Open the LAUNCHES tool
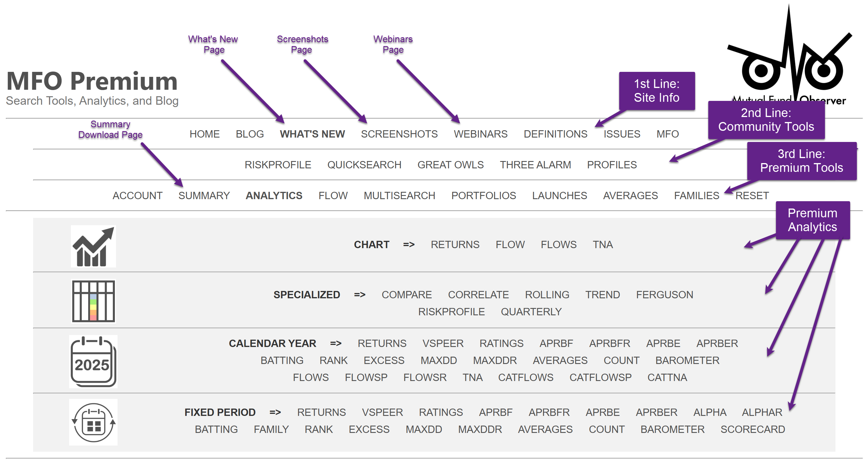The image size is (868, 464). (x=559, y=196)
